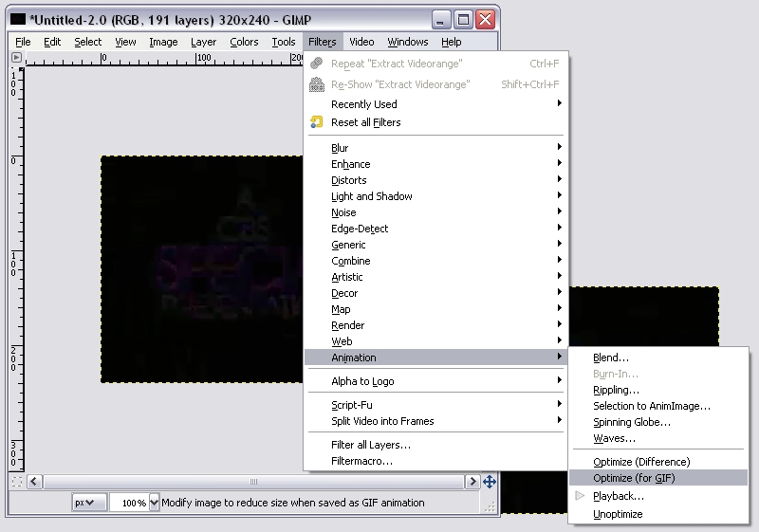Screen dimensions: 759x532
Task: Expand the Artistic submenu
Action: (435, 277)
